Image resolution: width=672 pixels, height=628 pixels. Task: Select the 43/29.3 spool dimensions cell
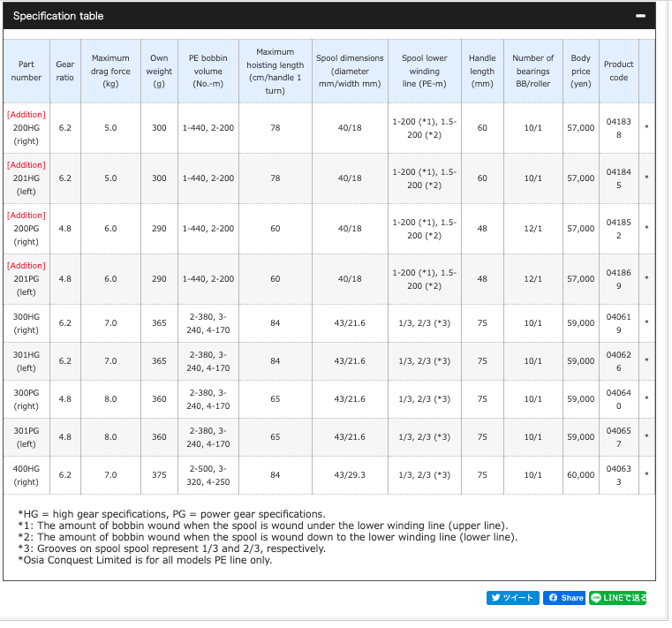coord(350,475)
